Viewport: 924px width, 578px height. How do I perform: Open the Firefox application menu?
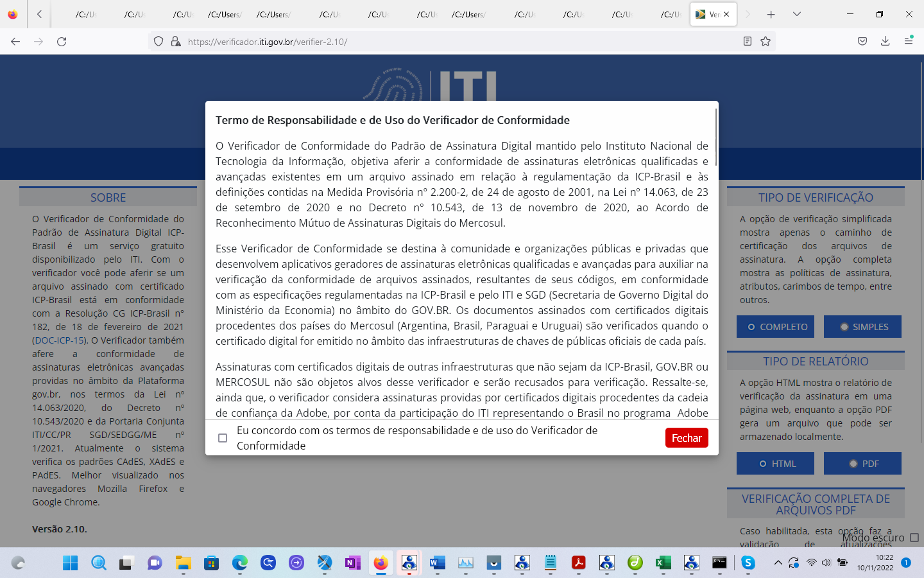click(908, 40)
